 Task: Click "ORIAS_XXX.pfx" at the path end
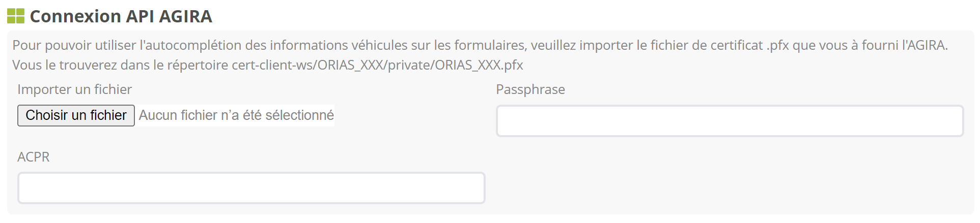pos(479,65)
